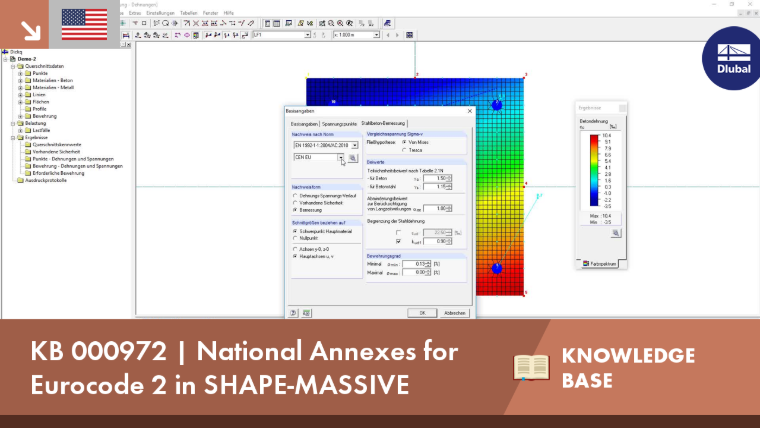
Task: Click the pink ellipse icon in the second toolbar row
Action: coord(187,35)
